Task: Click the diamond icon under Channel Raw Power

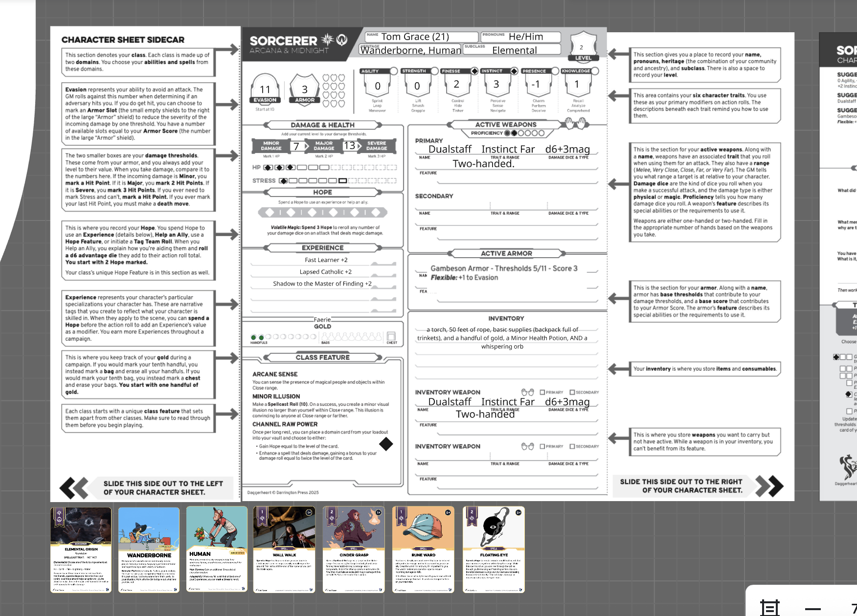Action: 386,444
